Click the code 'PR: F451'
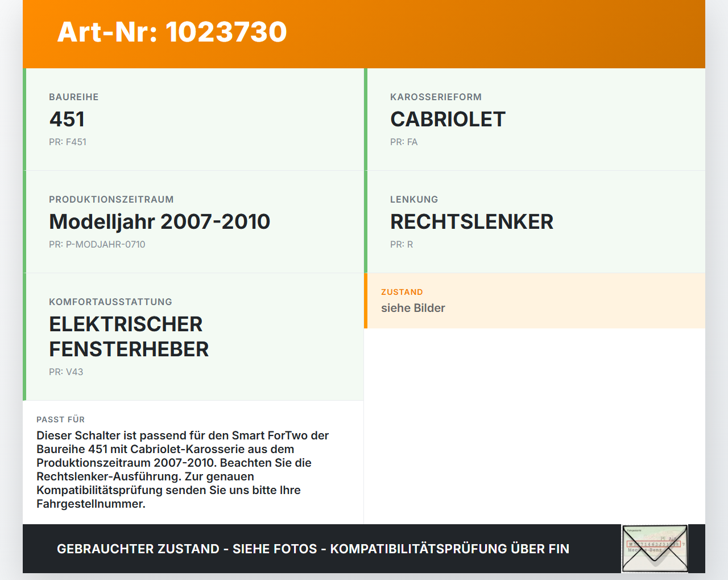The width and height of the screenshot is (728, 580). [x=68, y=142]
